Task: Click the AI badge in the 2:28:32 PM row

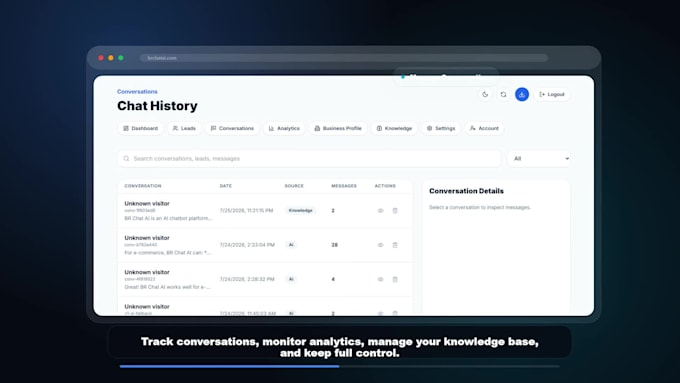Action: [x=291, y=279]
